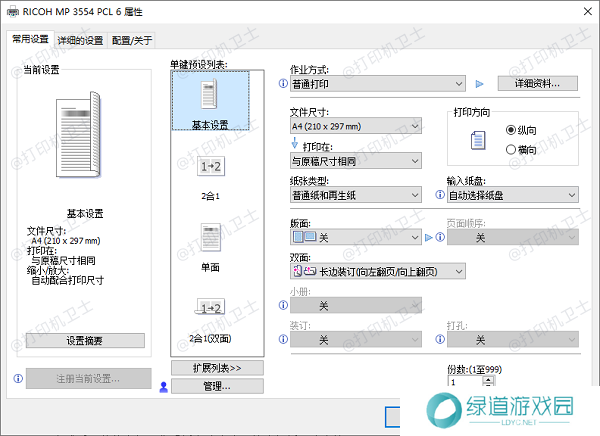Image resolution: width=600 pixels, height=436 pixels.
Task: Click the current settings page preview image
Action: click(79, 135)
